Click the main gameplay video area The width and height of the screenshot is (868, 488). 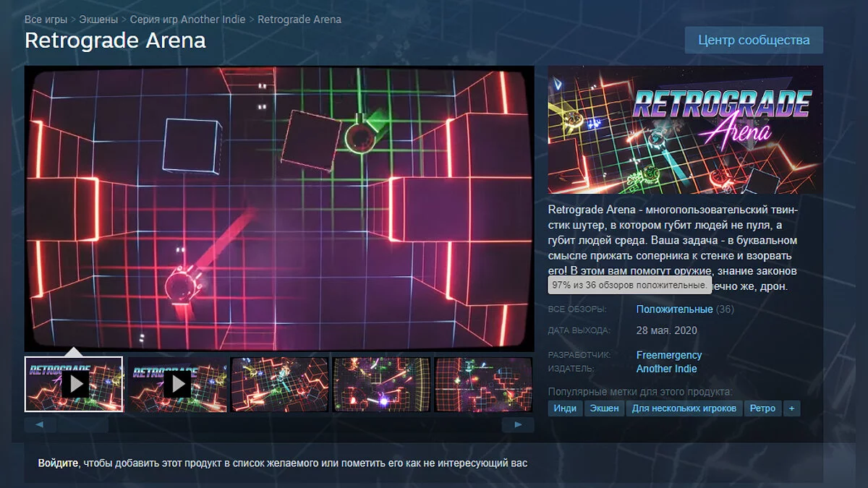(x=279, y=208)
